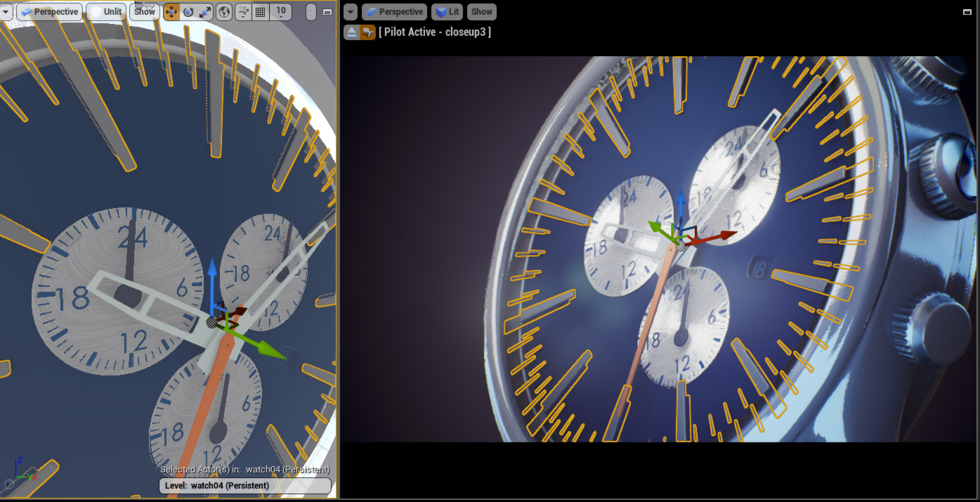Viewport: 980px width, 502px height.
Task: Toggle world/local coordinate space globe icon
Action: 224,12
